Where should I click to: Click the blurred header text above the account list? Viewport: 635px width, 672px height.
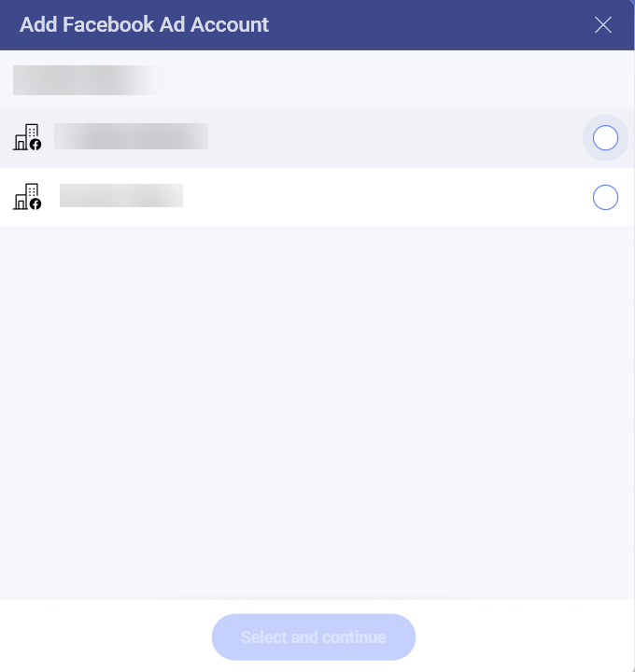(89, 80)
